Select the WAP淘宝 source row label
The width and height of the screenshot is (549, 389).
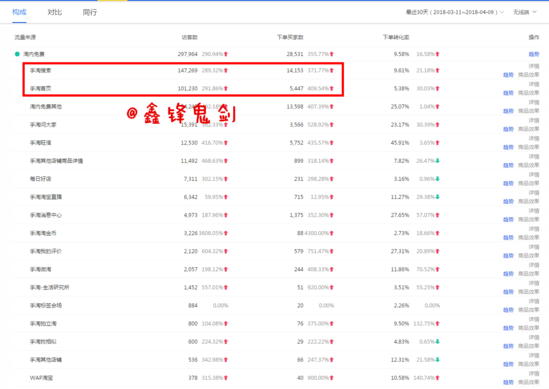coord(41,378)
